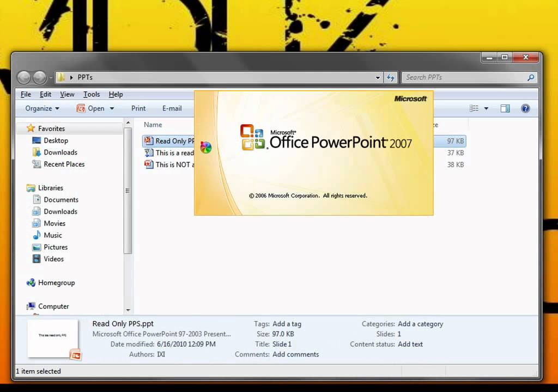558x392 pixels.
Task: Click the PPTs address bar path segment
Action: (85, 77)
